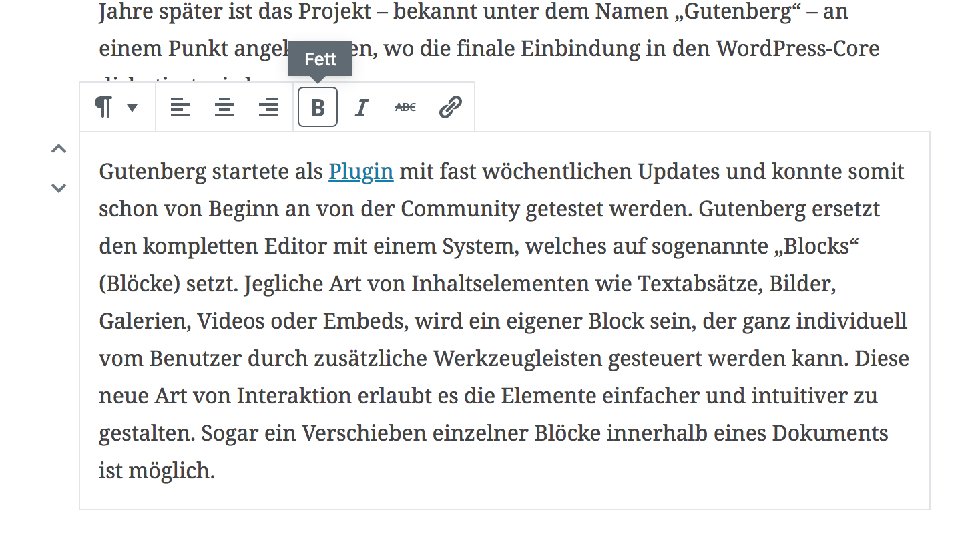Right-align the paragraph text

pos(268,107)
